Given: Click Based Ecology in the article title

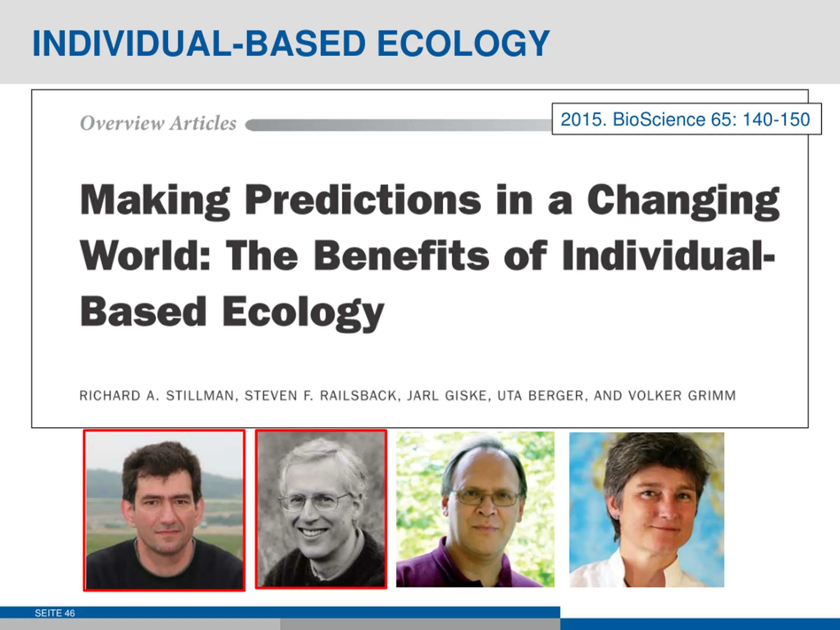Looking at the screenshot, I should click(232, 313).
